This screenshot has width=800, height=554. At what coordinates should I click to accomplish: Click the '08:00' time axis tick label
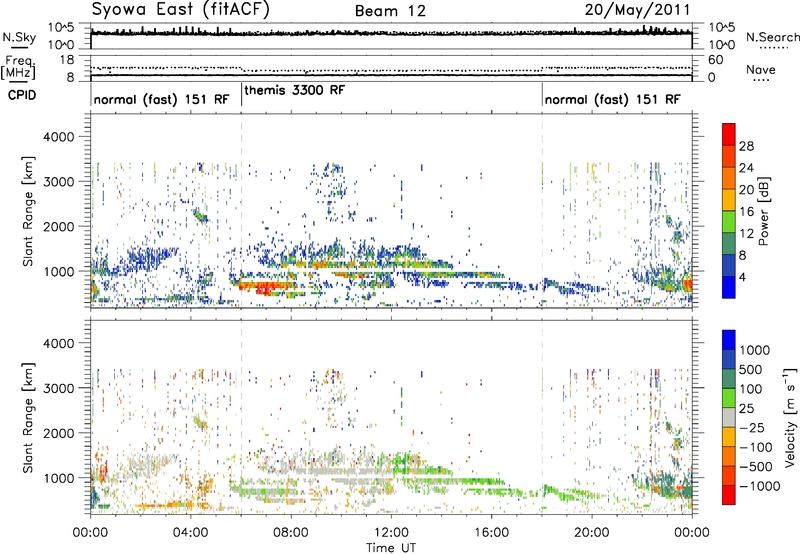click(291, 533)
